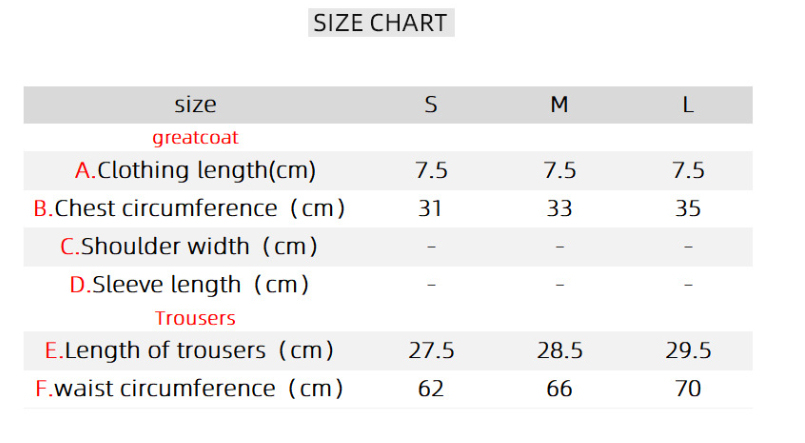Click the Sleeve length row label
805x443 pixels.
[189, 284]
